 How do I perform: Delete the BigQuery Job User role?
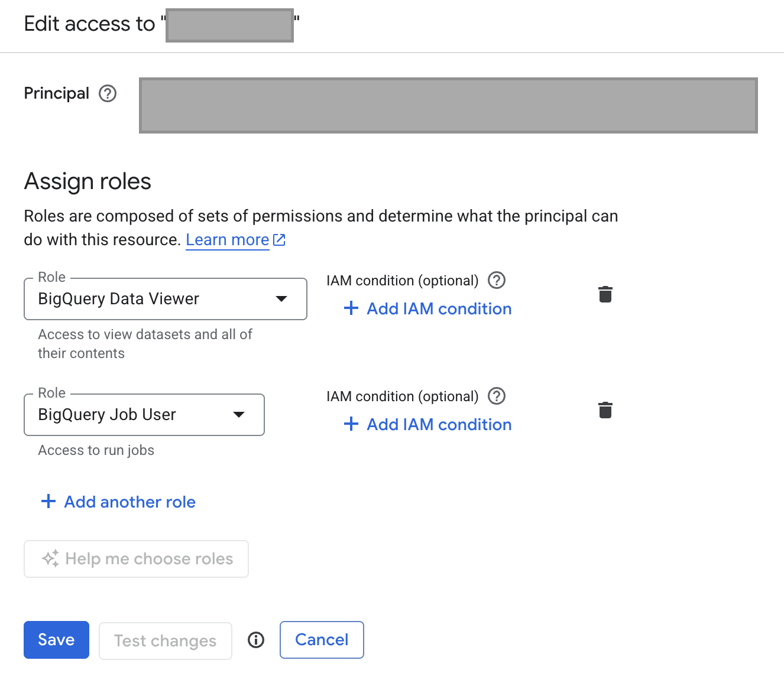point(605,410)
